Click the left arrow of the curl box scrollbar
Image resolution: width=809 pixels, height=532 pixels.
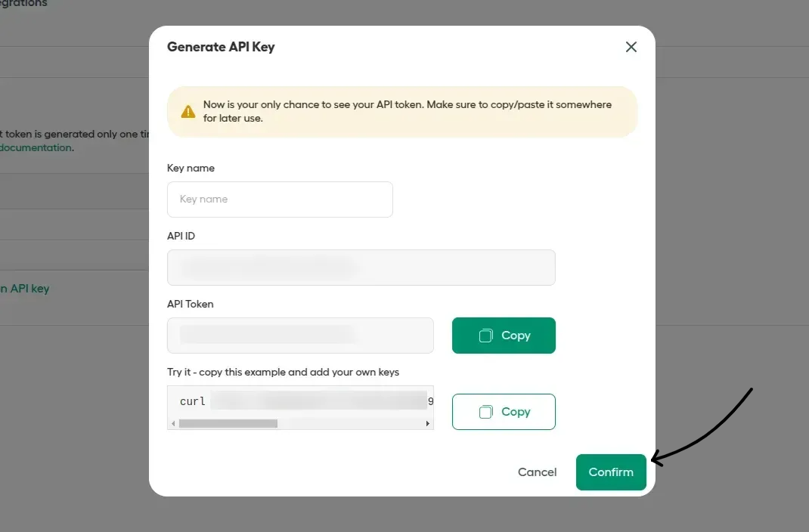pos(173,425)
